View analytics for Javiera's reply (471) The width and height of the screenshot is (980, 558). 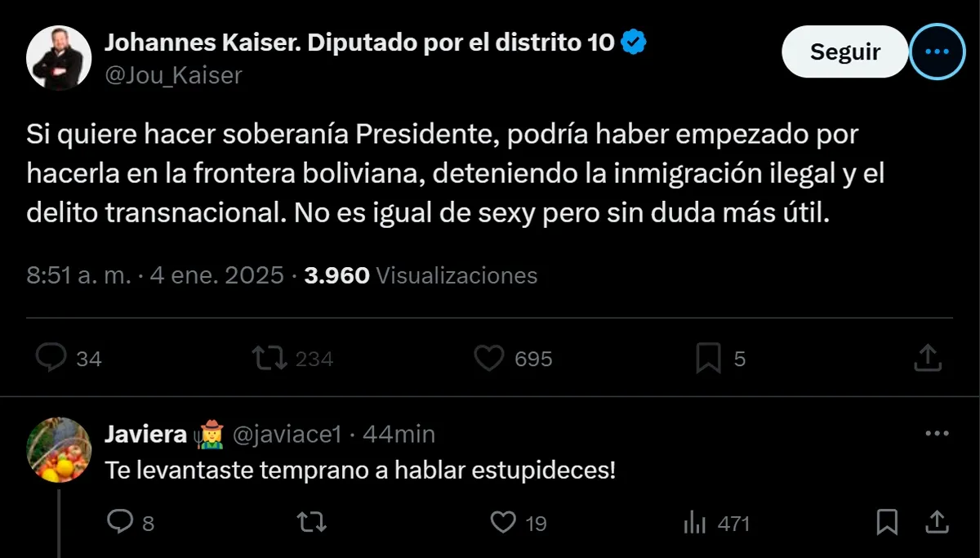pos(694,522)
